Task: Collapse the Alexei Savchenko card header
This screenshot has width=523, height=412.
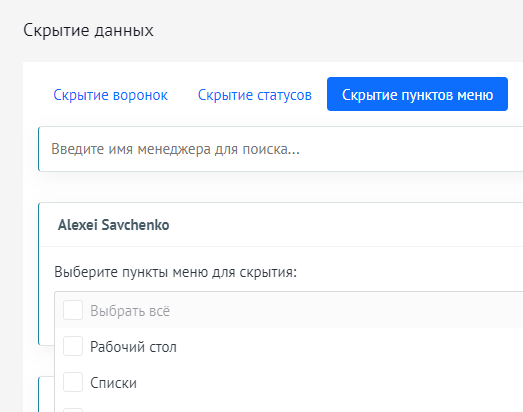Action: tap(281, 225)
